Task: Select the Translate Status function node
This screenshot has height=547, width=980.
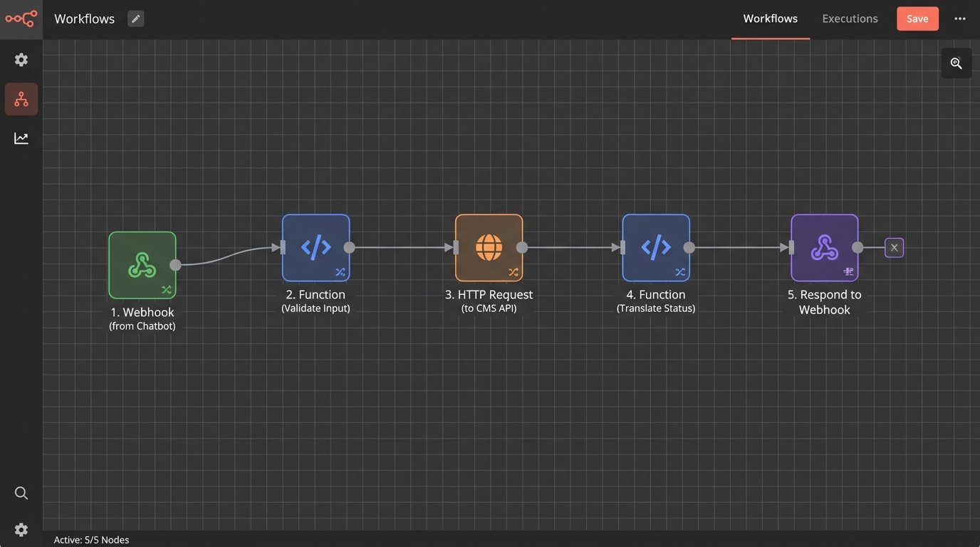Action: tap(655, 248)
